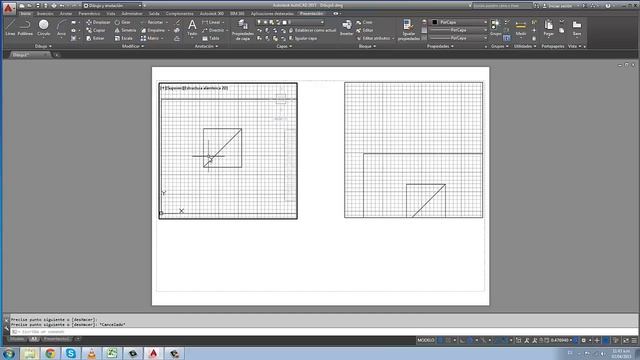
Task: Click the command line input field
Action: 324,331
